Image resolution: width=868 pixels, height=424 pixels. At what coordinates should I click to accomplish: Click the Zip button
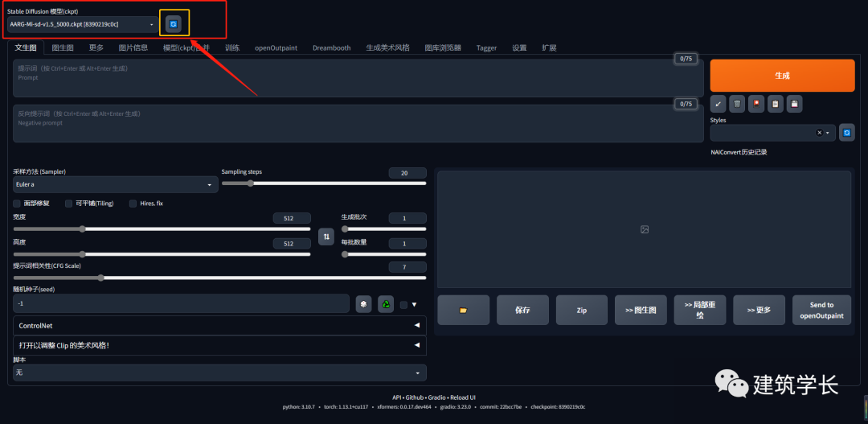pos(582,310)
